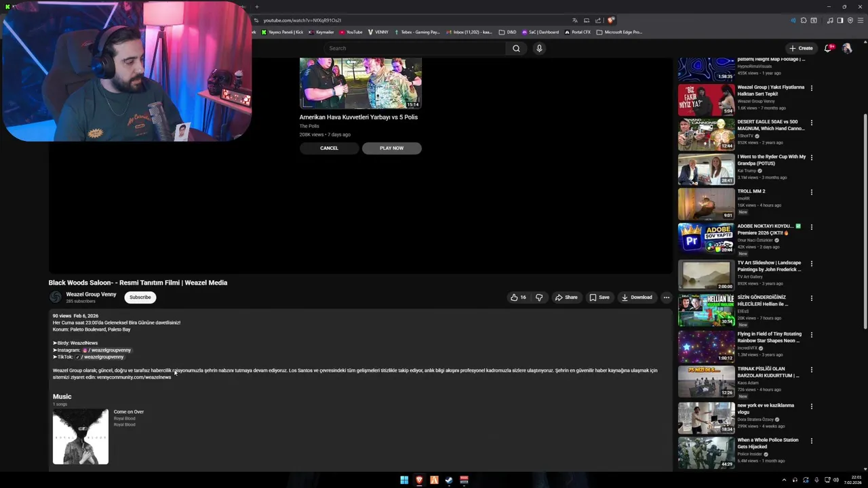Like the video with thumbs up
Image resolution: width=868 pixels, height=488 pixels.
click(518, 297)
